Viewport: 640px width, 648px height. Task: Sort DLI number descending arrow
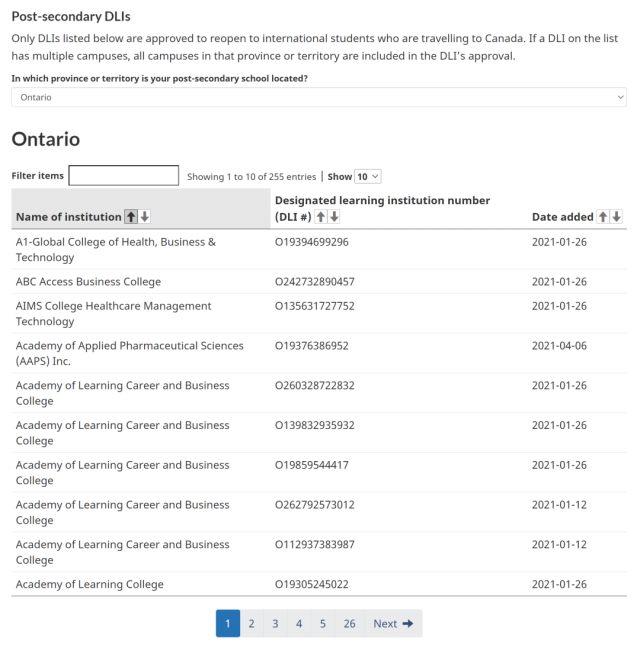tap(334, 217)
